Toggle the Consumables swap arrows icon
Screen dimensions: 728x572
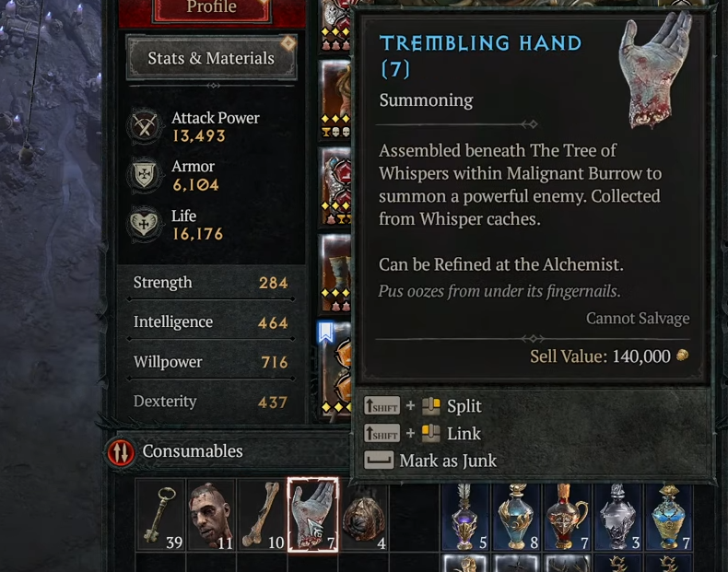click(121, 452)
